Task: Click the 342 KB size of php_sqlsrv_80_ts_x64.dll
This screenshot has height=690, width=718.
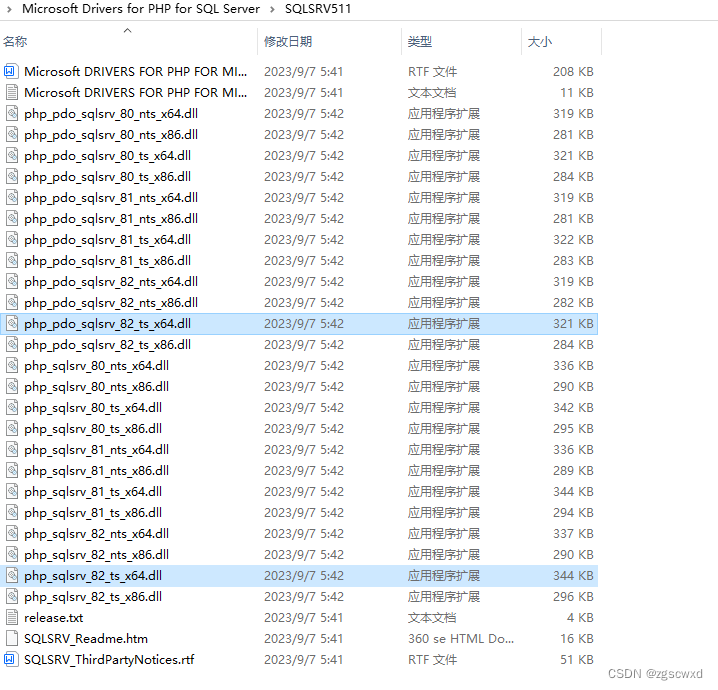Action: coord(573,408)
